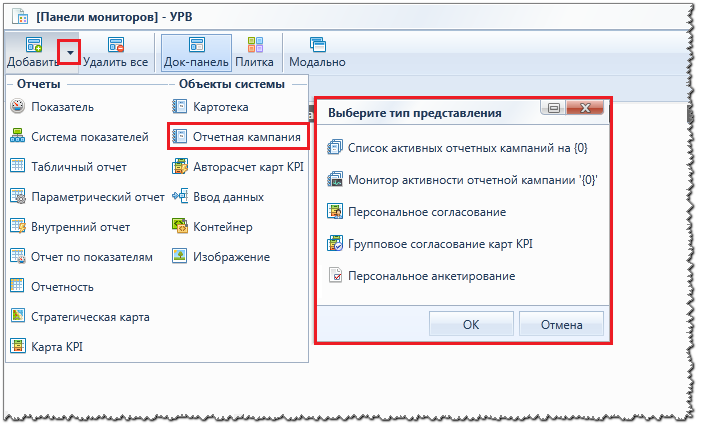
Task: Cancel with the Отмена button
Action: (561, 324)
